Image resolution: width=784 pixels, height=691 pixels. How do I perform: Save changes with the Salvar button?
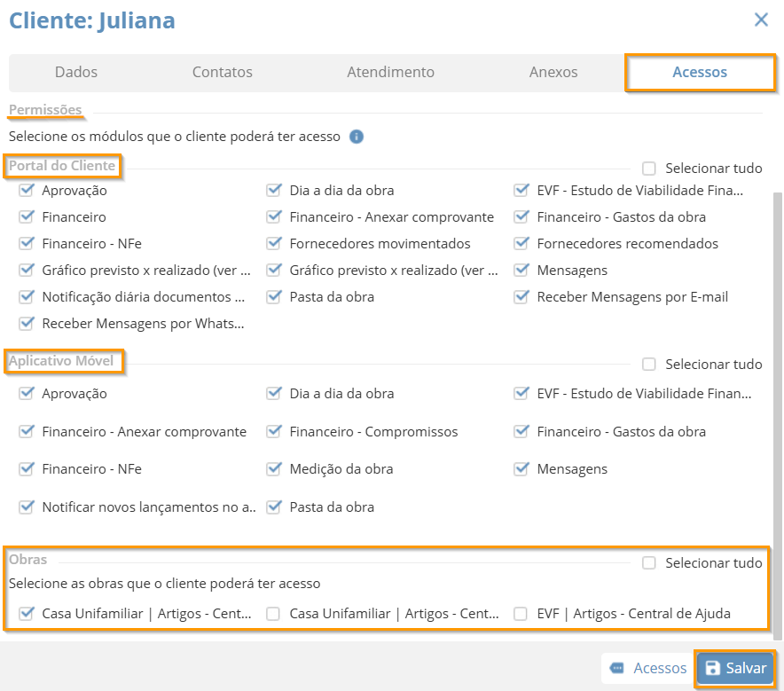coord(735,668)
